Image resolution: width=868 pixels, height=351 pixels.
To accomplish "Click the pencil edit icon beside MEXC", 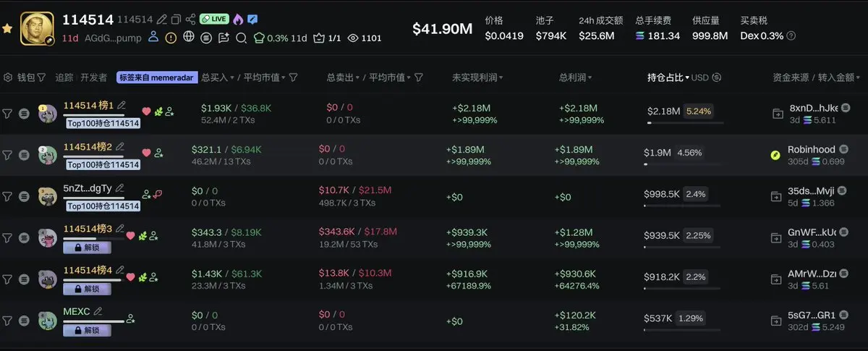I will pyautogui.click(x=98, y=311).
